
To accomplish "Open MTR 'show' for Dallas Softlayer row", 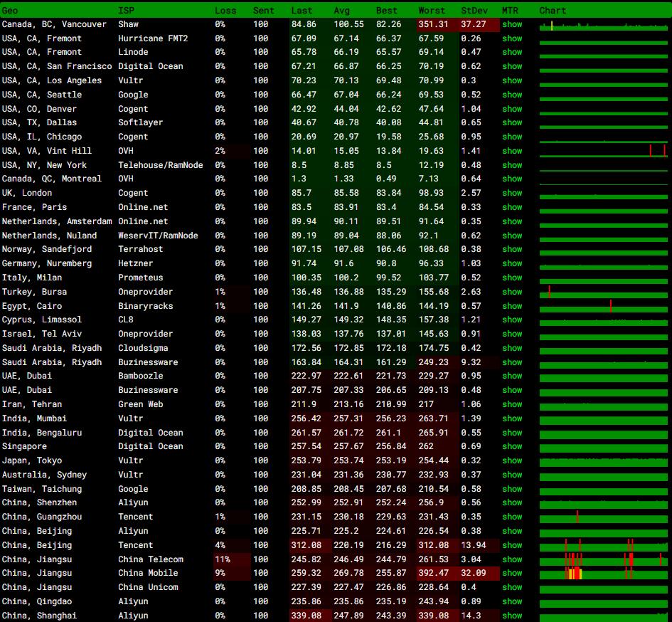I will pyautogui.click(x=512, y=122).
